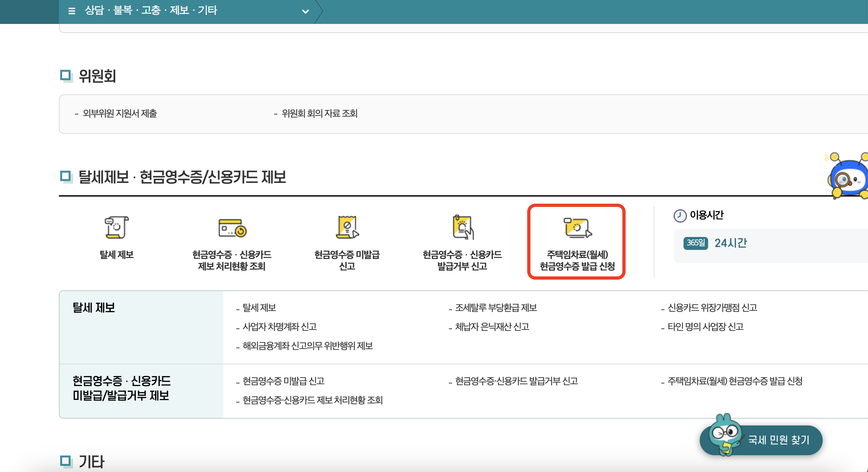Open the 해외금융계좌 신고의무 위반행위 제보 link
The height and width of the screenshot is (472, 868).
click(307, 346)
